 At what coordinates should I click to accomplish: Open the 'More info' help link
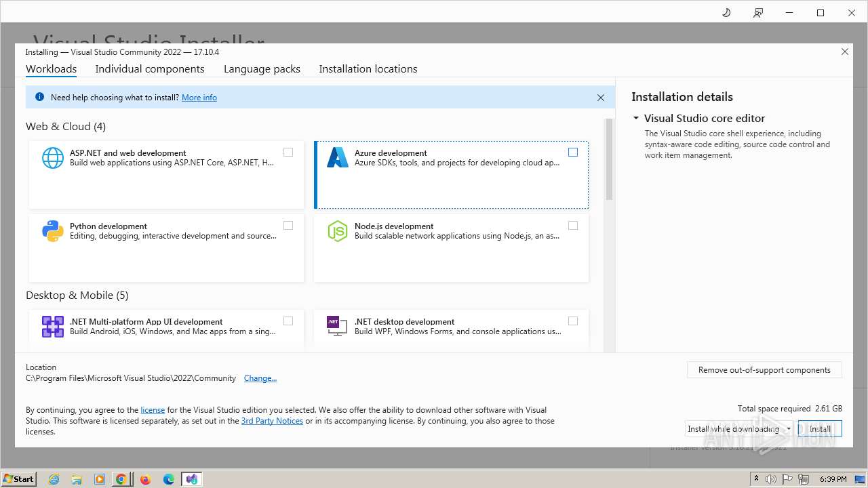(199, 98)
